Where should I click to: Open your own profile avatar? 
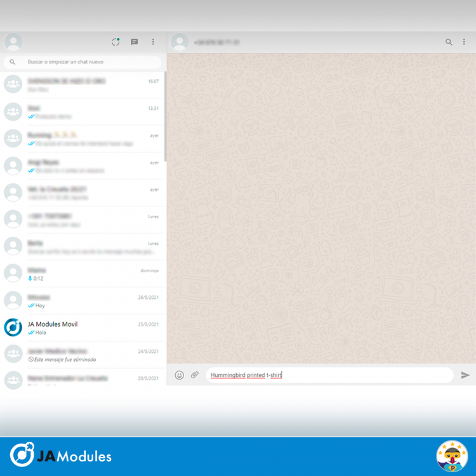(13, 42)
